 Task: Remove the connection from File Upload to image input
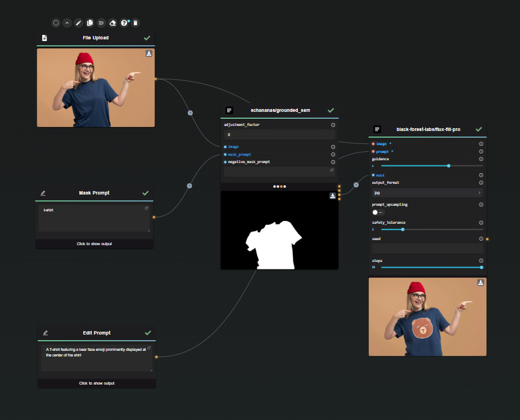(x=190, y=113)
